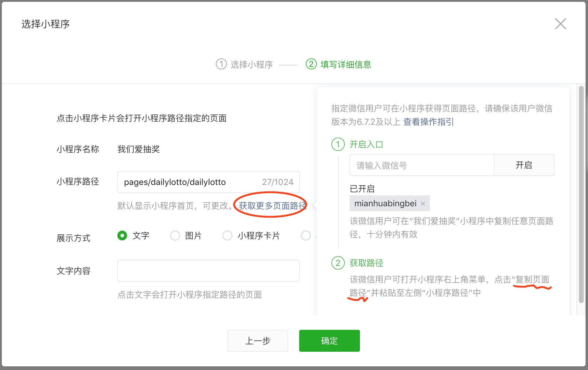Open 查看操作指引 help link
This screenshot has width=588, height=370.
428,122
